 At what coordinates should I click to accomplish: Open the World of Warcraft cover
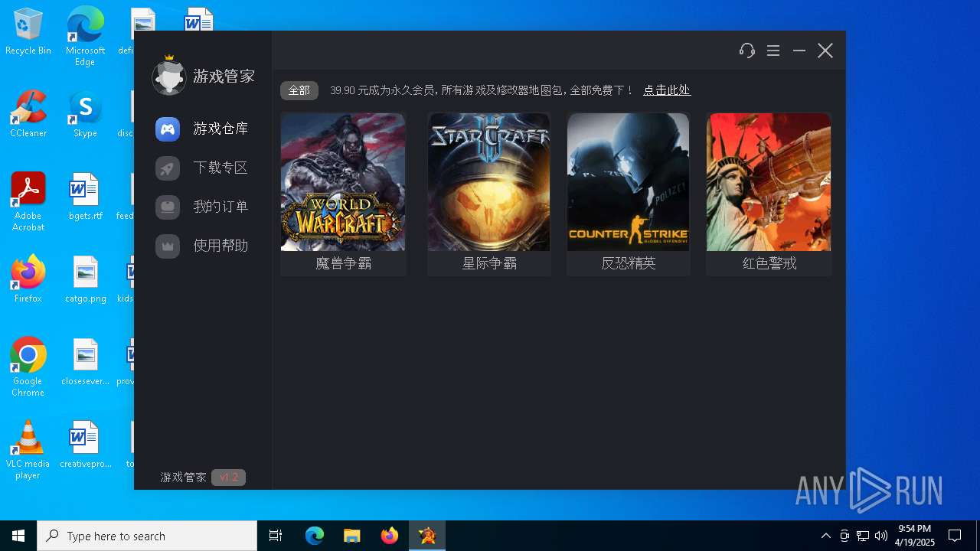pyautogui.click(x=343, y=182)
